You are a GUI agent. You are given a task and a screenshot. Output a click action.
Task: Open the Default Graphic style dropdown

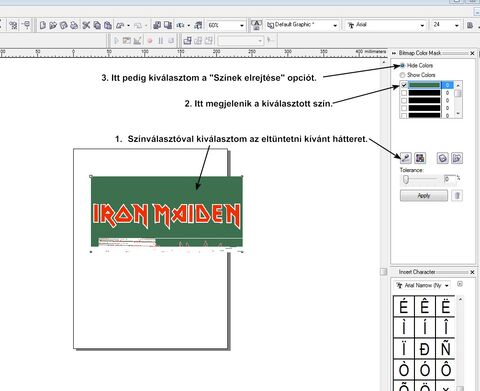point(335,25)
